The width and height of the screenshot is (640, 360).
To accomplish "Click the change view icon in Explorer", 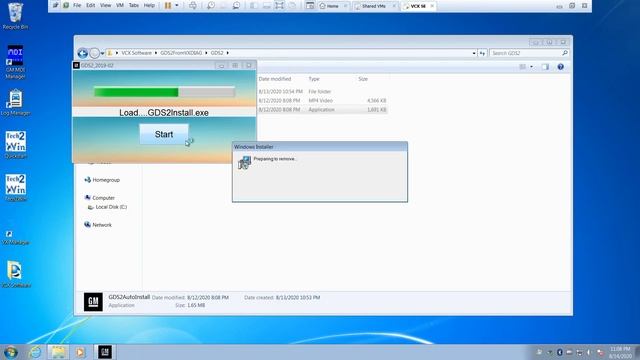I will tap(522, 67).
